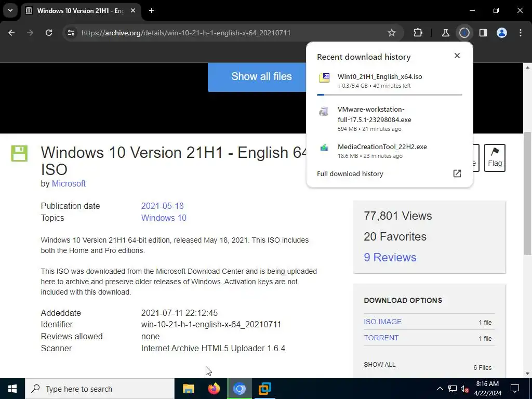Reload the archive.org page

pos(49,33)
